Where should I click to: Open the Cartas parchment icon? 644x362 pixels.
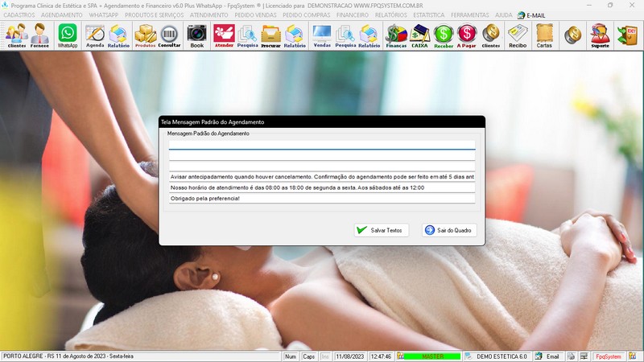tap(544, 35)
